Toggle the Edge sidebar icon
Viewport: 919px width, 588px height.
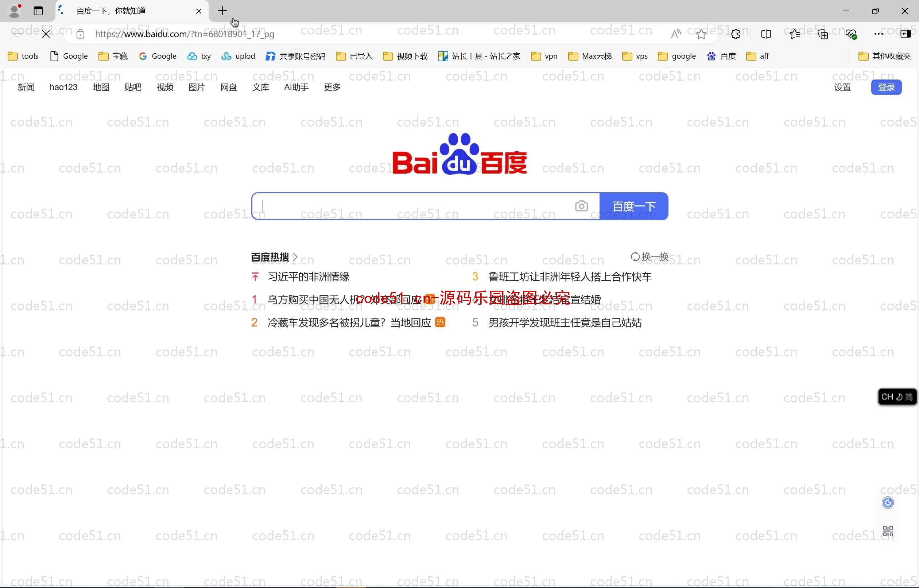point(905,34)
